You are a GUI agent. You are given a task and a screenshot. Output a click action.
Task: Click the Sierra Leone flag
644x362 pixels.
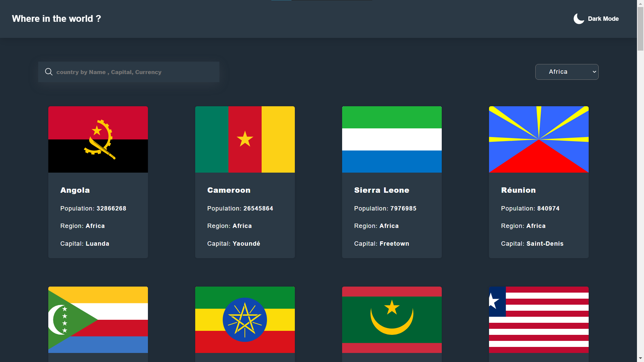tap(392, 139)
